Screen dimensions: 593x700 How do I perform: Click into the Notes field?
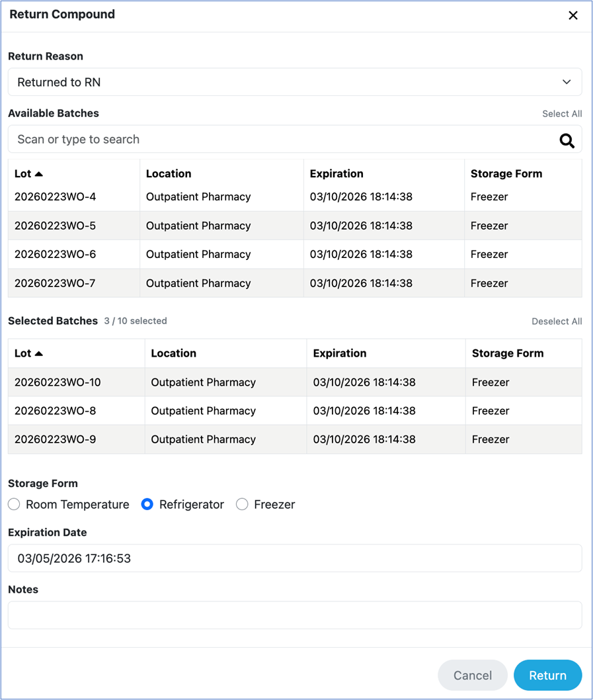294,615
